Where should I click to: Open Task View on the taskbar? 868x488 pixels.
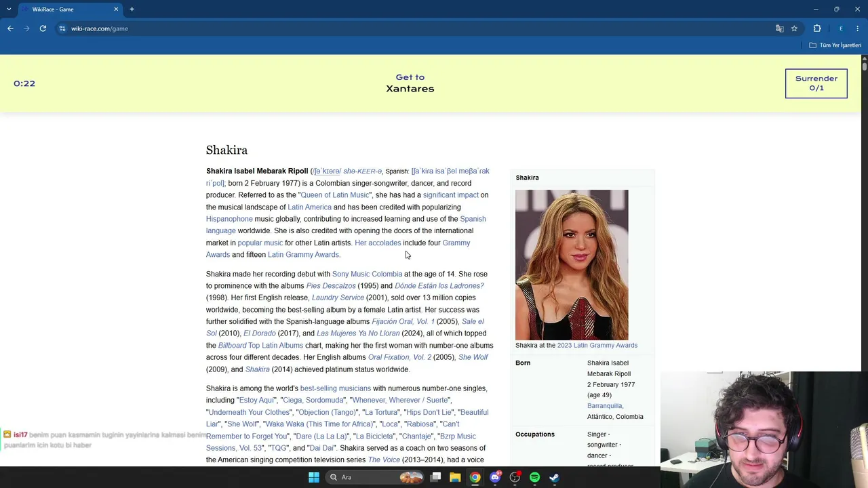[x=436, y=477]
